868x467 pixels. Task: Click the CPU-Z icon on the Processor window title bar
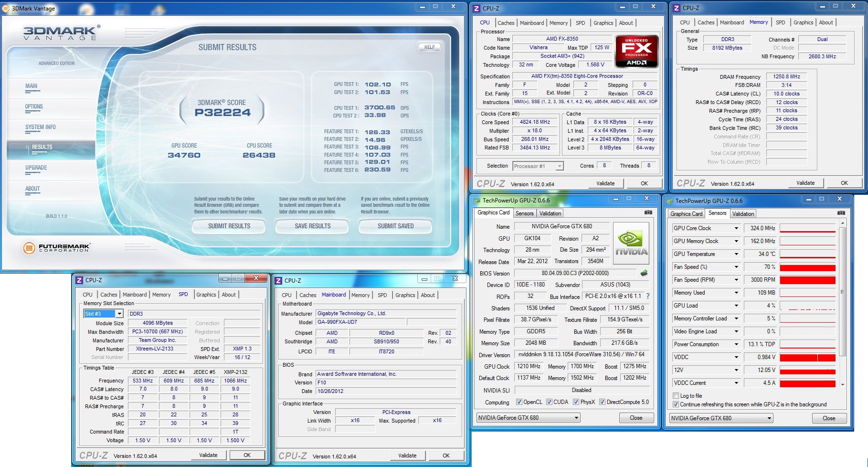click(476, 8)
